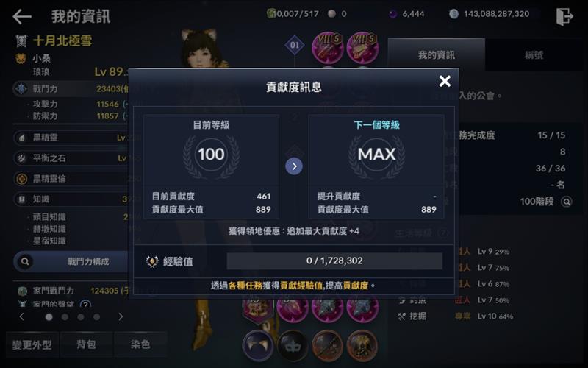
Task: Go to next stats page arrow
Action: click(x=121, y=316)
